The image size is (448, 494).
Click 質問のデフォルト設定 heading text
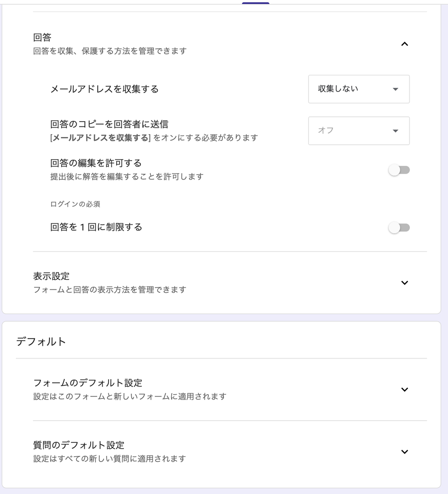(x=79, y=445)
